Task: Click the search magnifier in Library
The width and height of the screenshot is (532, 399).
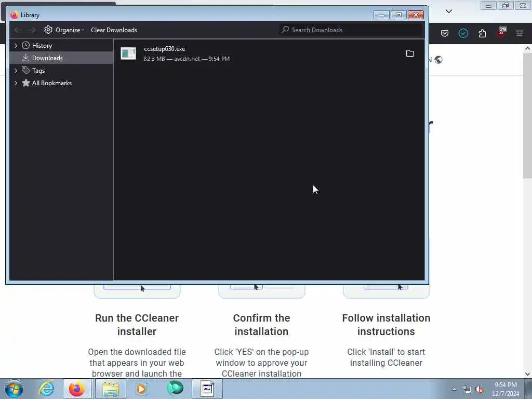Action: pyautogui.click(x=286, y=30)
